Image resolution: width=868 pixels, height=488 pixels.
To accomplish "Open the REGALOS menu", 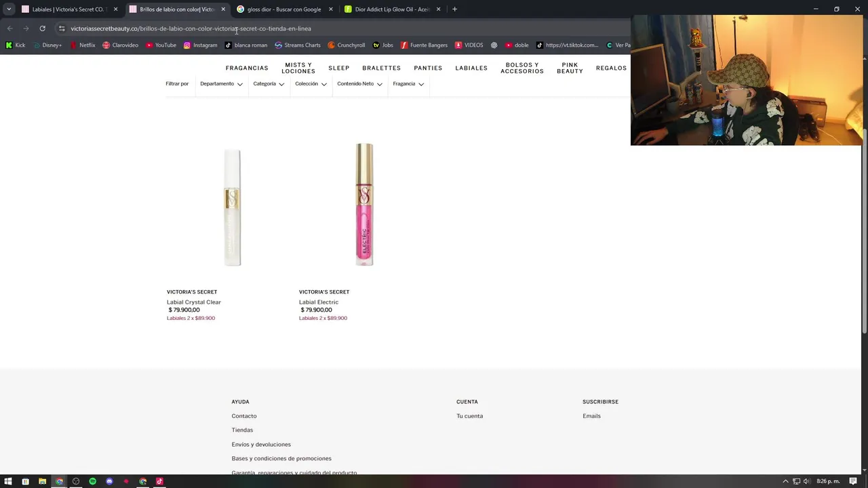I will tap(611, 68).
